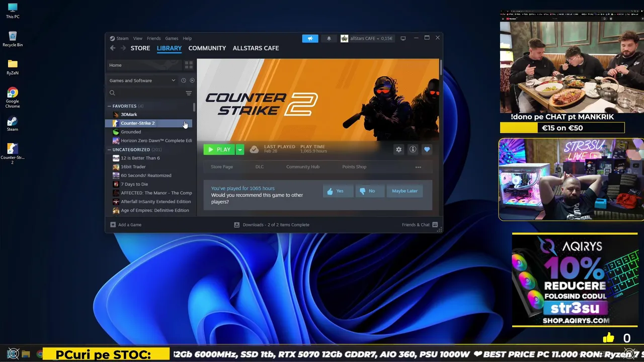Sort library by recent activity clock icon
This screenshot has width=644, height=362.
point(184,80)
